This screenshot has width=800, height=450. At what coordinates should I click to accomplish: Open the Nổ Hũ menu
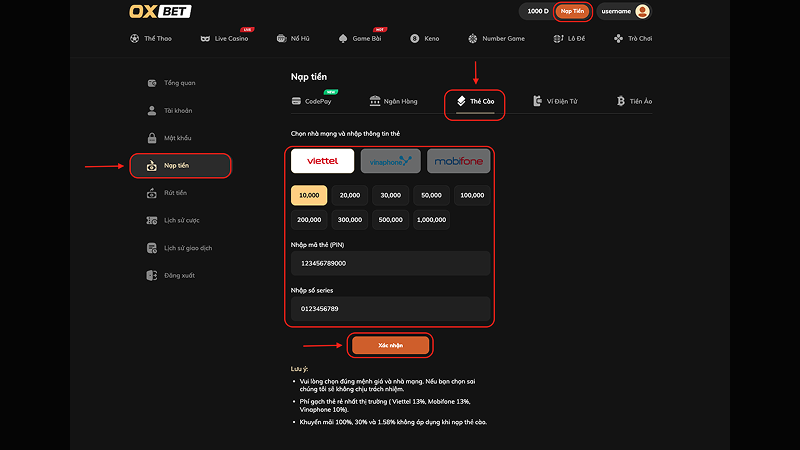[x=293, y=38]
